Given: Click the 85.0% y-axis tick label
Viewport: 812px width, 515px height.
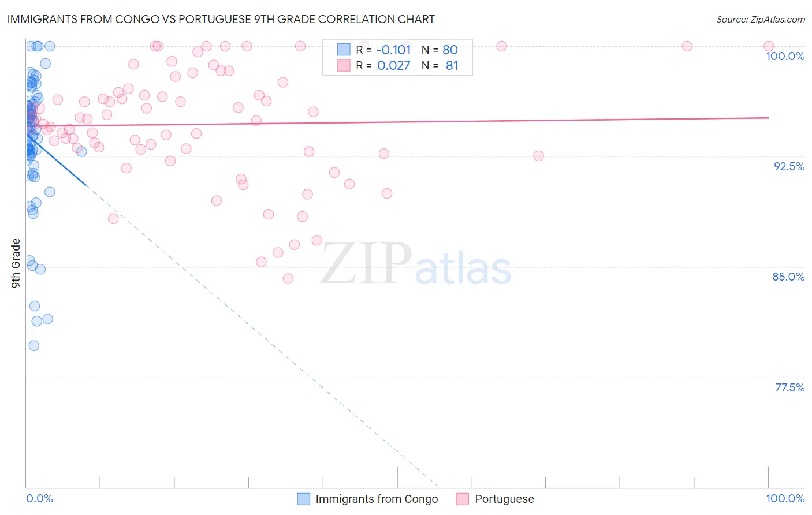Looking at the screenshot, I should coord(788,277).
